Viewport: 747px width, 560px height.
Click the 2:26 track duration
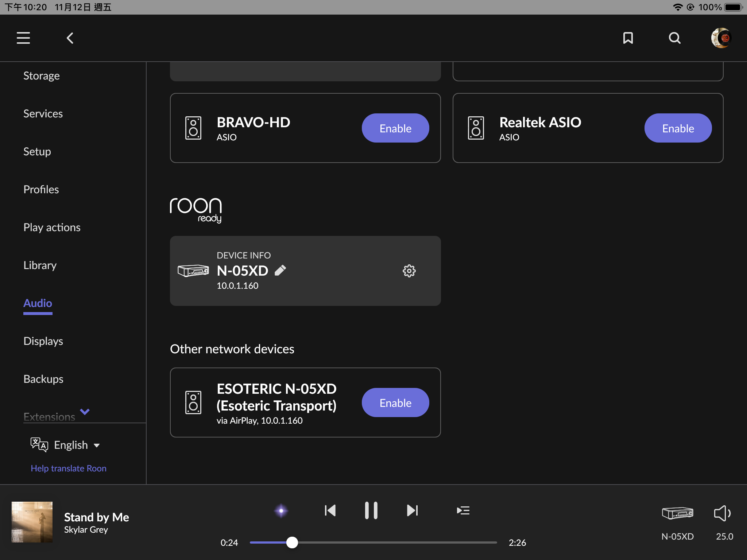(x=517, y=542)
